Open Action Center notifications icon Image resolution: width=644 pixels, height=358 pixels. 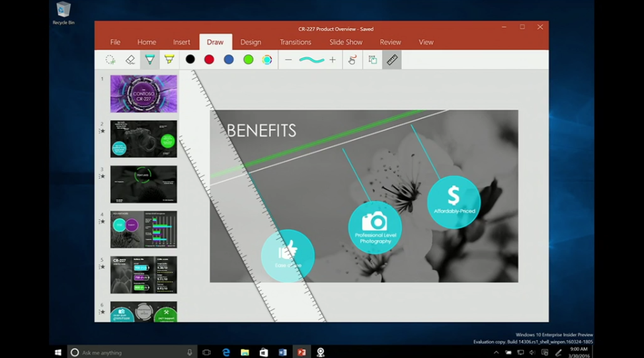[x=545, y=352]
